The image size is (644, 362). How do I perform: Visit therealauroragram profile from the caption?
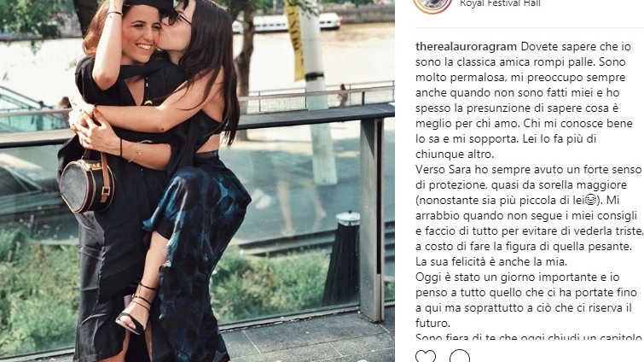(466, 46)
